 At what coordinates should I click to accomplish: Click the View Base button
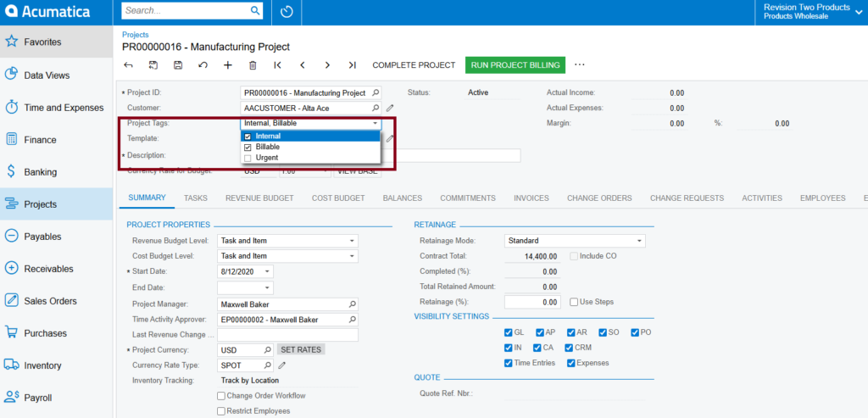click(357, 171)
